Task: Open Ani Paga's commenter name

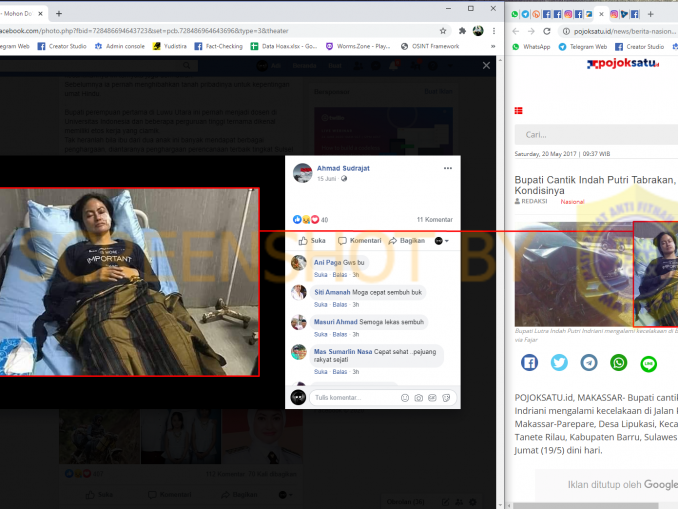Action: tap(327, 263)
